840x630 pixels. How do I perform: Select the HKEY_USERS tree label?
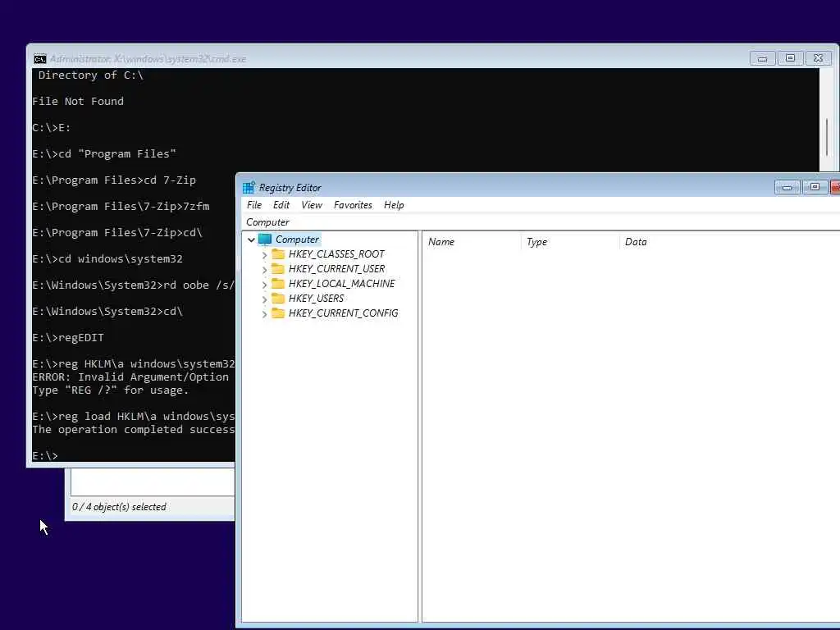316,299
